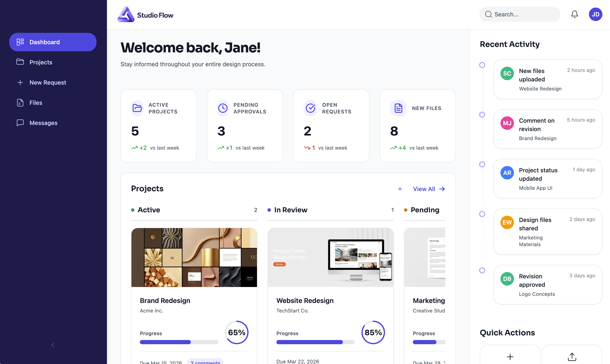Click the timeline marker beside Revision approved
This screenshot has height=364, width=610.
point(482,270)
